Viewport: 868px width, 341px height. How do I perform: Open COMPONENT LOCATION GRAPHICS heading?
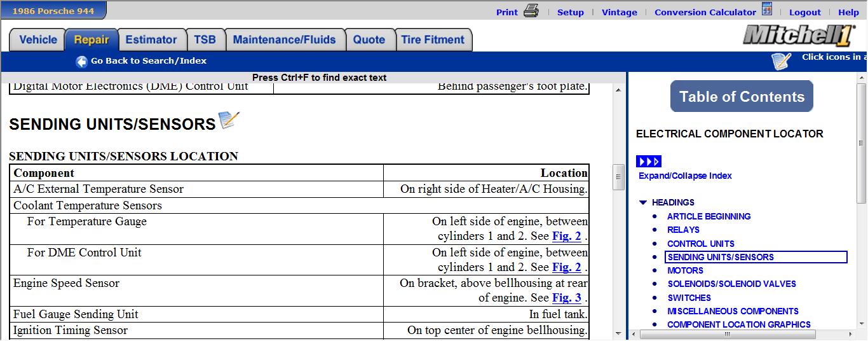738,324
